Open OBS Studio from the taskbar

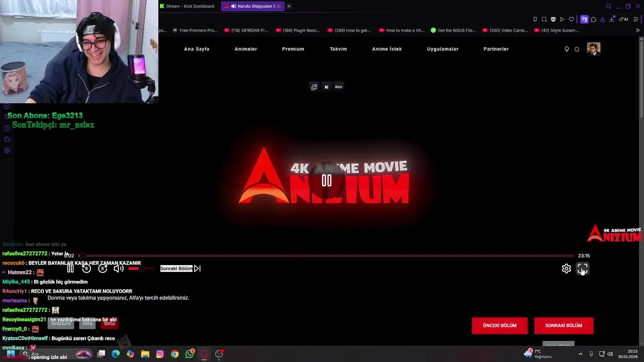tap(219, 354)
